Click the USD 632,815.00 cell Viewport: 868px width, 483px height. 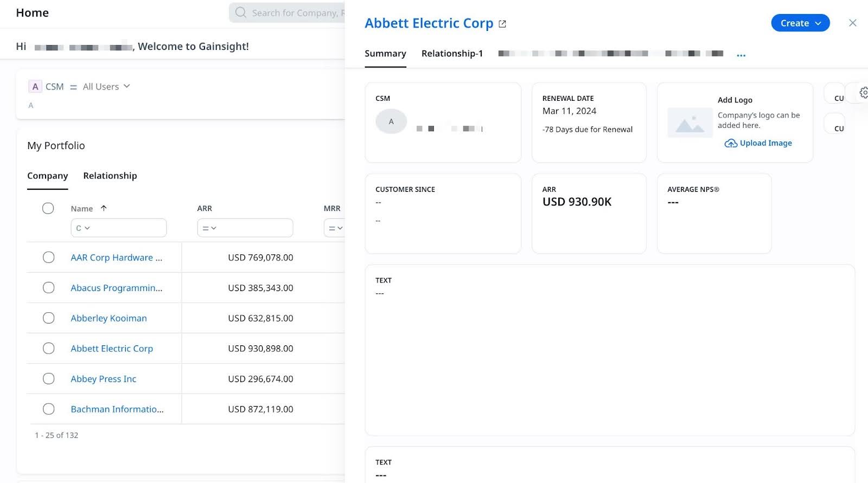[260, 318]
